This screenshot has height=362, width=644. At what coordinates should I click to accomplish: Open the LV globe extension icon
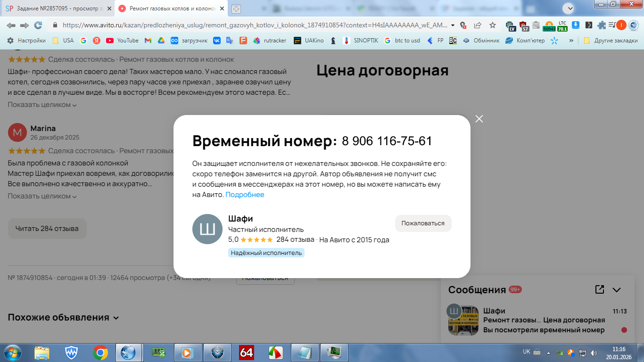coord(510,25)
